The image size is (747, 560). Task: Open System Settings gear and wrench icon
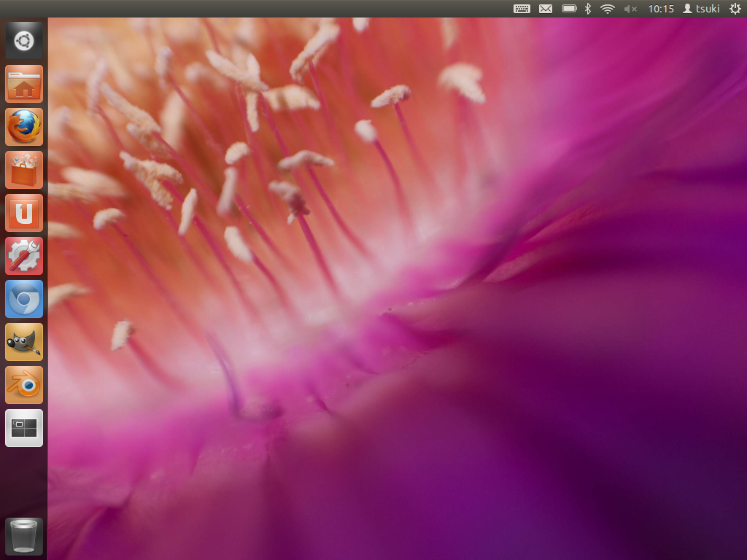[24, 256]
